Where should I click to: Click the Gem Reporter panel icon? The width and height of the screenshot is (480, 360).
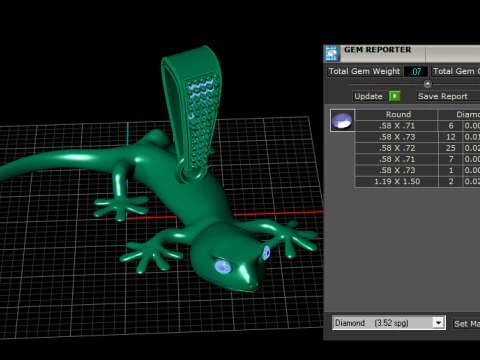[331, 54]
